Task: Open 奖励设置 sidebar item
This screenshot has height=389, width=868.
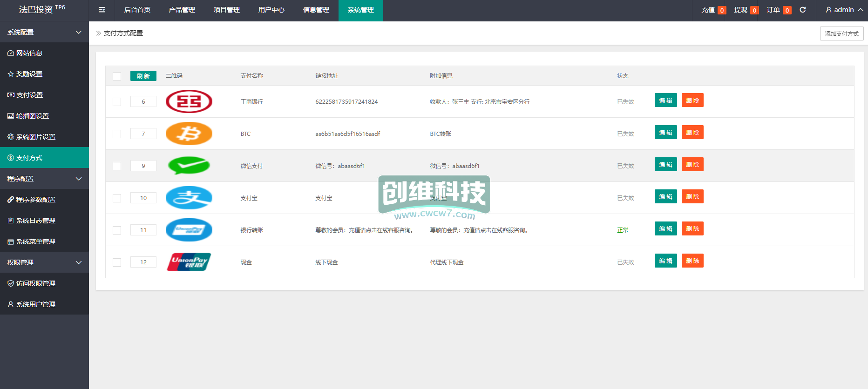Action: click(x=44, y=74)
